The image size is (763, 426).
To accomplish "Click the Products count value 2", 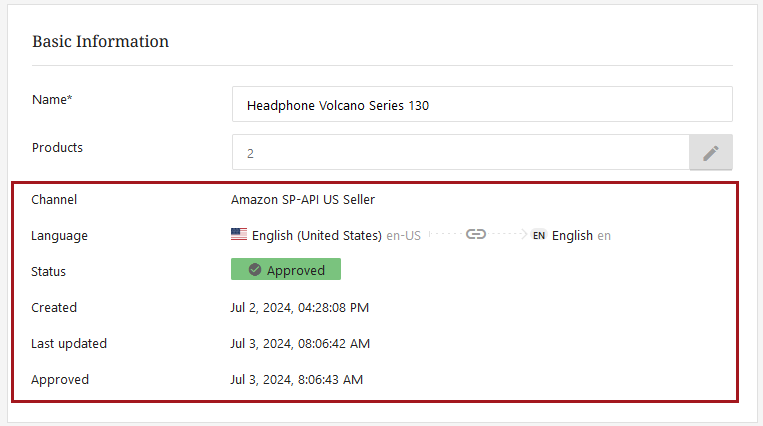I will click(x=251, y=154).
